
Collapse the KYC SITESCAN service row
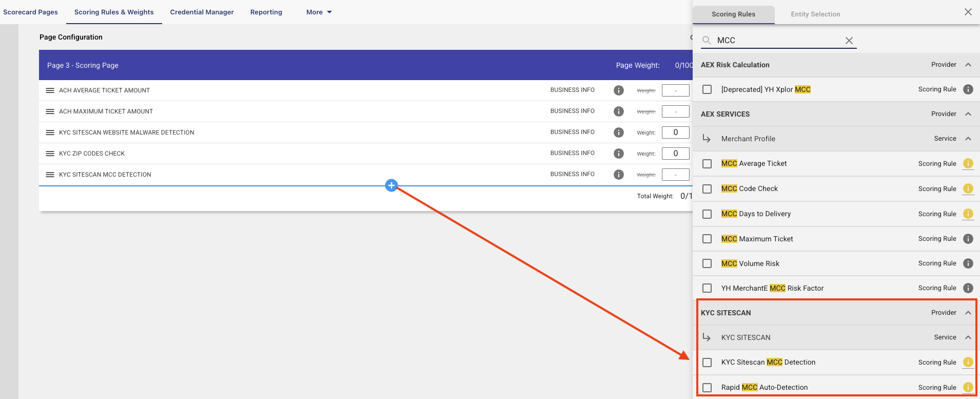tap(968, 337)
